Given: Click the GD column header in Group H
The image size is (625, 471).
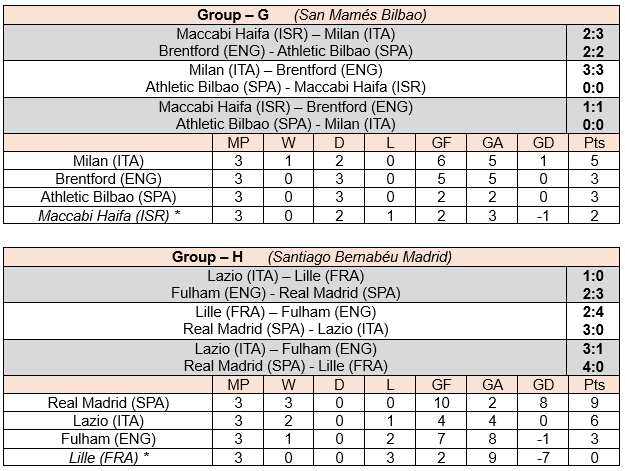Looking at the screenshot, I should click(543, 385).
